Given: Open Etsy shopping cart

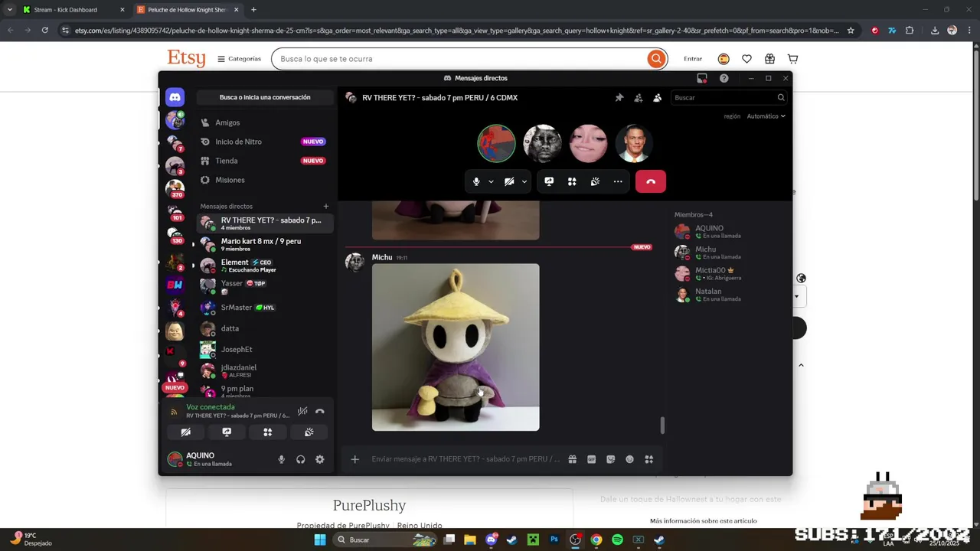Looking at the screenshot, I should click(x=793, y=59).
